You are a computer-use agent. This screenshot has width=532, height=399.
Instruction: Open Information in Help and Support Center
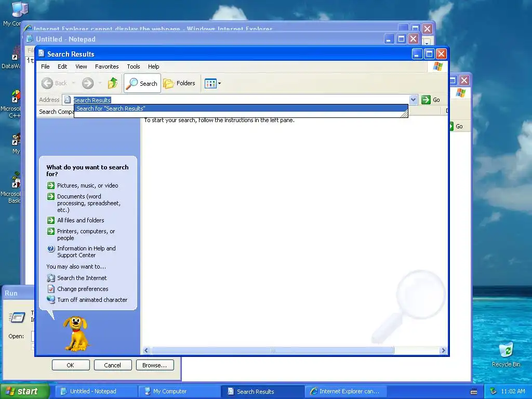coord(86,252)
